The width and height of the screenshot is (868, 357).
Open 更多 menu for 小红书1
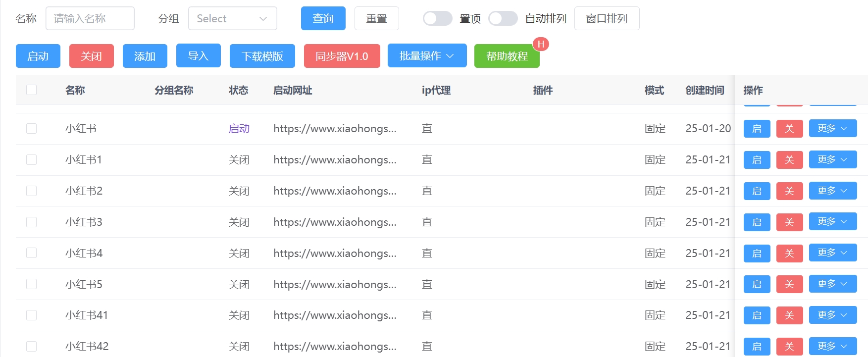[x=833, y=159]
